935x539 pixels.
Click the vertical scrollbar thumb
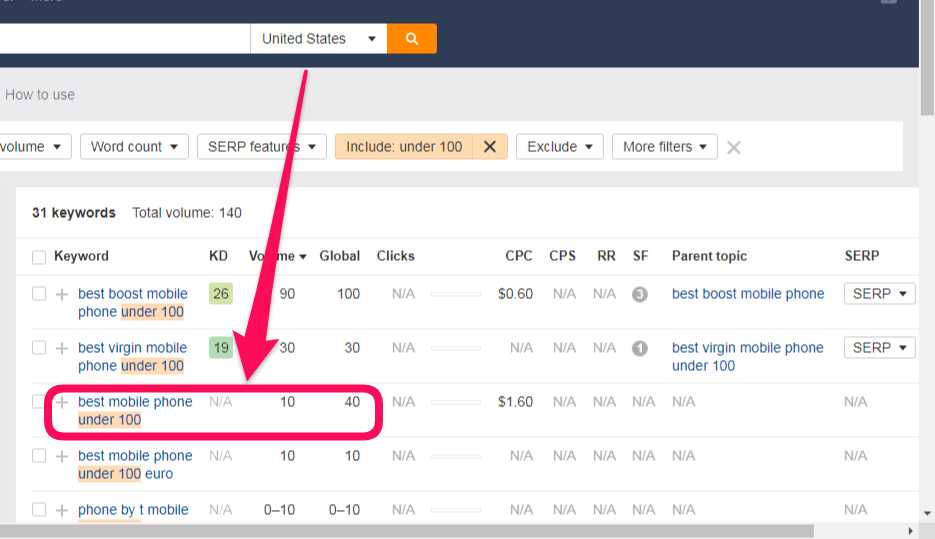tap(927, 58)
